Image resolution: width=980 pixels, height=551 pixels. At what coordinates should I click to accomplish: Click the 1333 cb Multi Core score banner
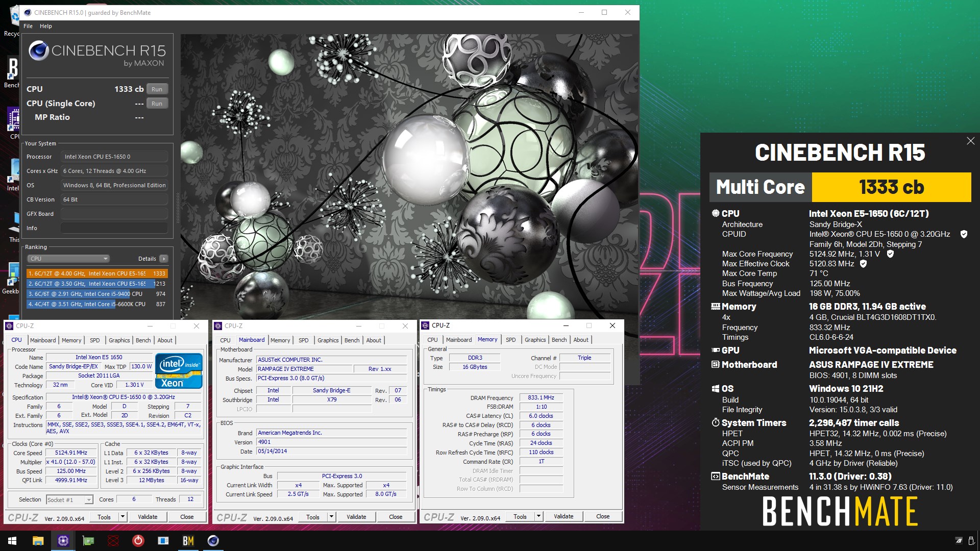[x=891, y=187]
